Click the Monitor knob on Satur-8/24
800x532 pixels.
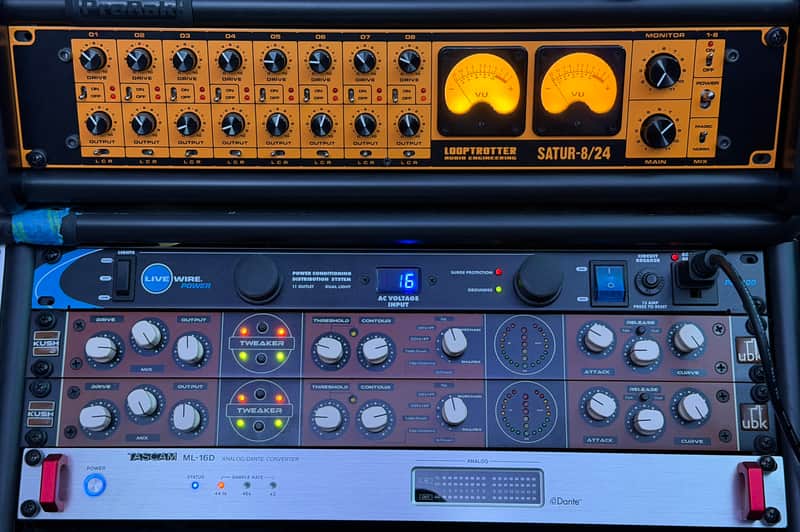[x=662, y=71]
